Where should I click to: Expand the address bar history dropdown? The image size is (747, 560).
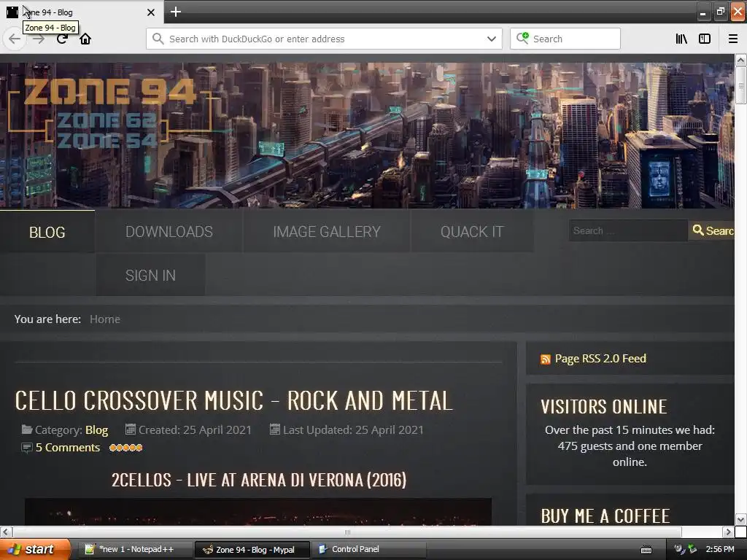point(492,39)
